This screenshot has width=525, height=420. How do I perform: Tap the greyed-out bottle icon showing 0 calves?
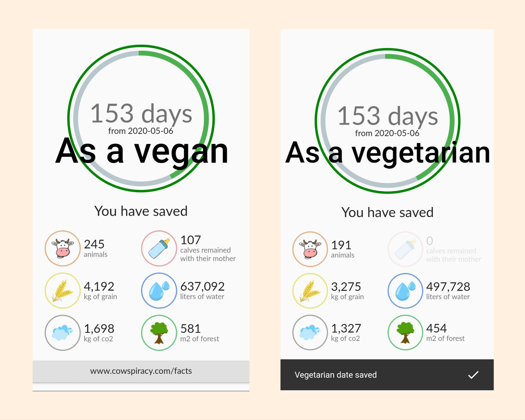click(x=404, y=248)
